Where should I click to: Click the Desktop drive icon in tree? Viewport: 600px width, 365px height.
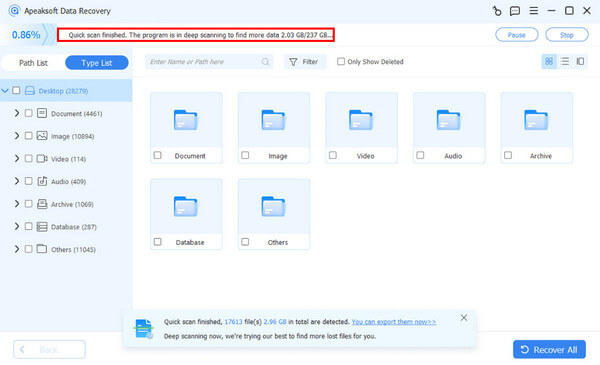pos(30,91)
